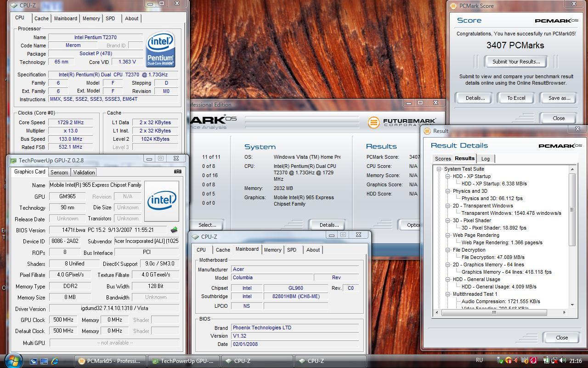This screenshot has width=588, height=368.
Task: Click the GPU-Z screenshot camera icon
Action: point(177,171)
